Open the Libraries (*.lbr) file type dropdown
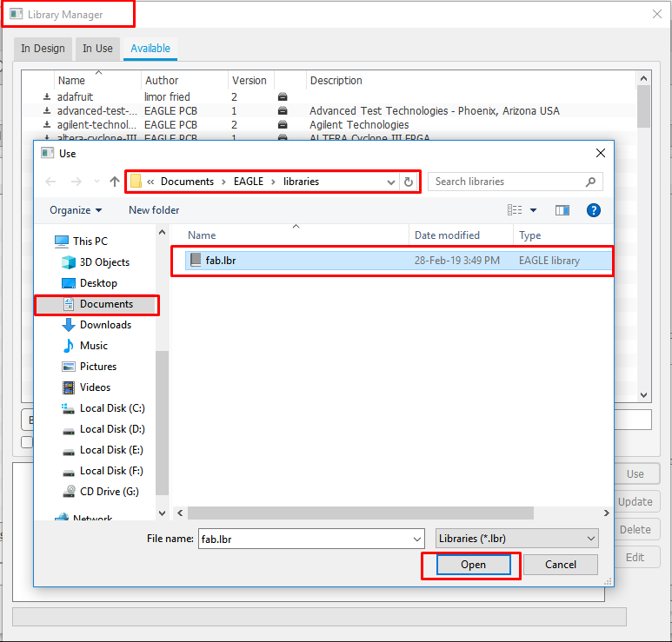Screen dimensions: 672x642 coord(517,539)
